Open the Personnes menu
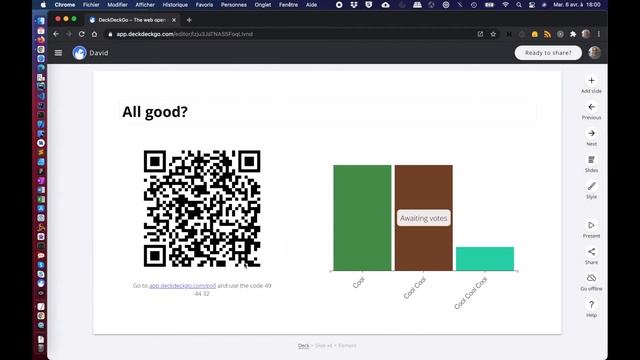The width and height of the screenshot is (640, 360). pos(233,5)
